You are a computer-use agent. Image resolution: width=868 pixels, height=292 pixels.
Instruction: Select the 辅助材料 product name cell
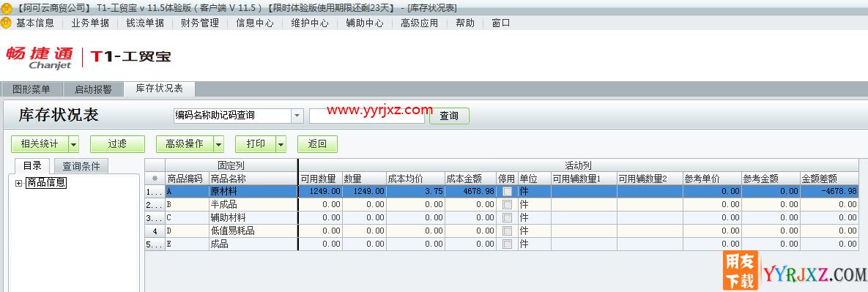(x=253, y=218)
